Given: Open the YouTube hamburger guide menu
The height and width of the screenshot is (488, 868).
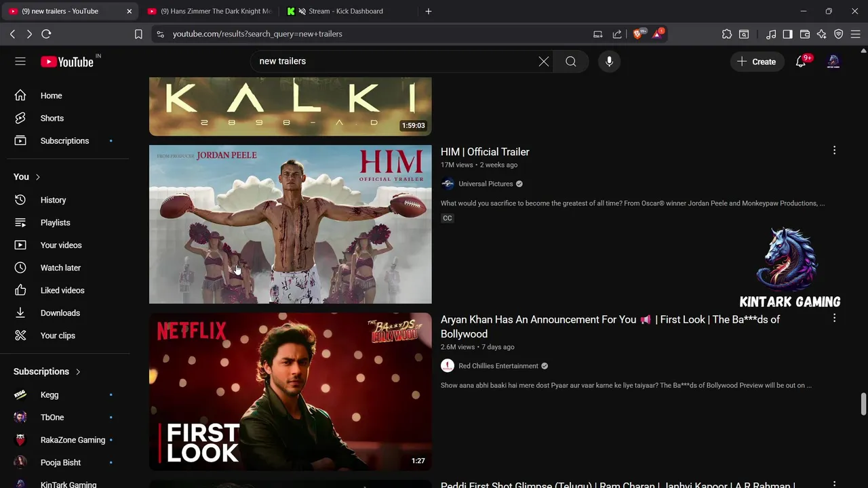Looking at the screenshot, I should pyautogui.click(x=20, y=62).
